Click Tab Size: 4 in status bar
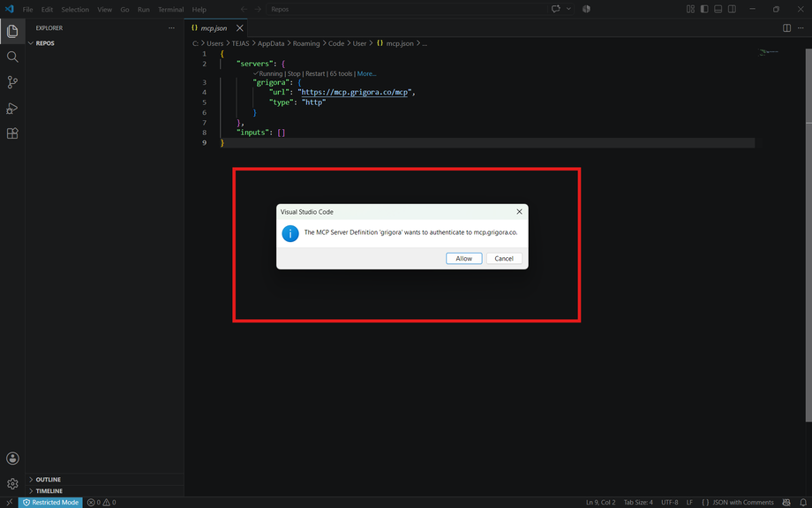 pos(638,503)
